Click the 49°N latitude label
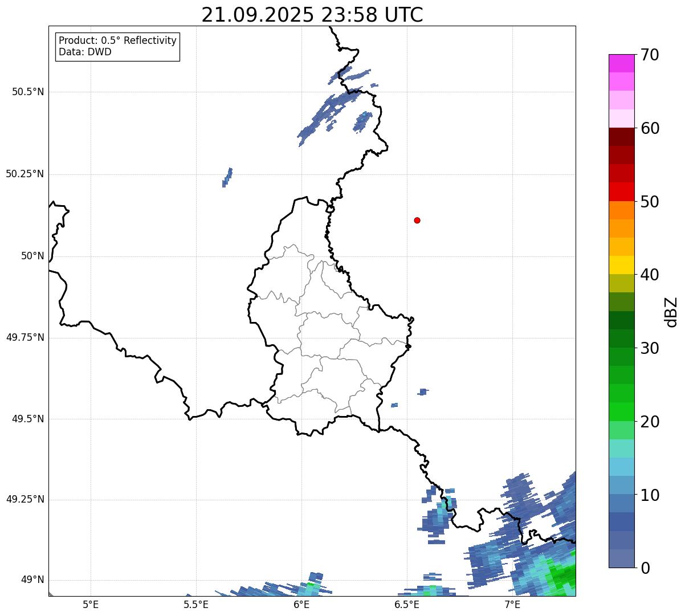The height and width of the screenshot is (616, 685). click(32, 580)
